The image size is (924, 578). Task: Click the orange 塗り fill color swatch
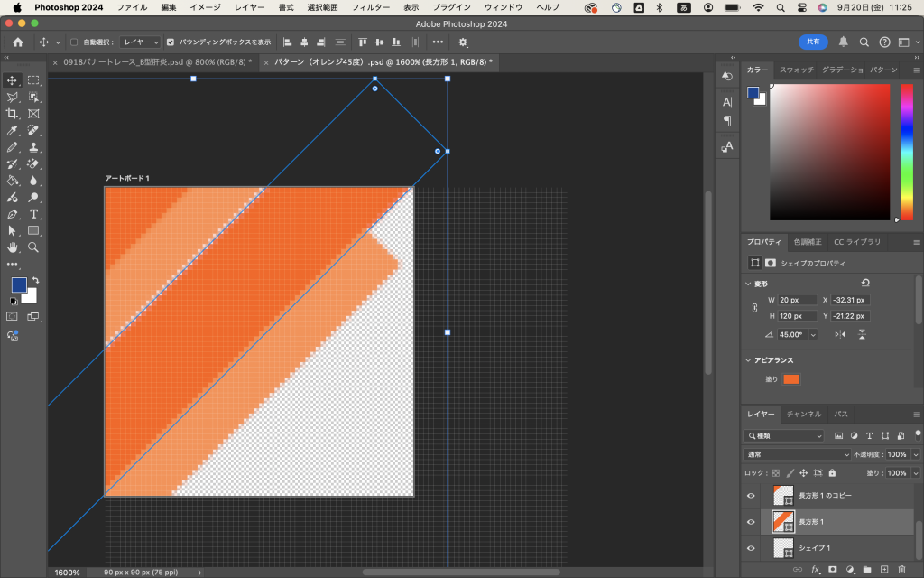(x=791, y=379)
